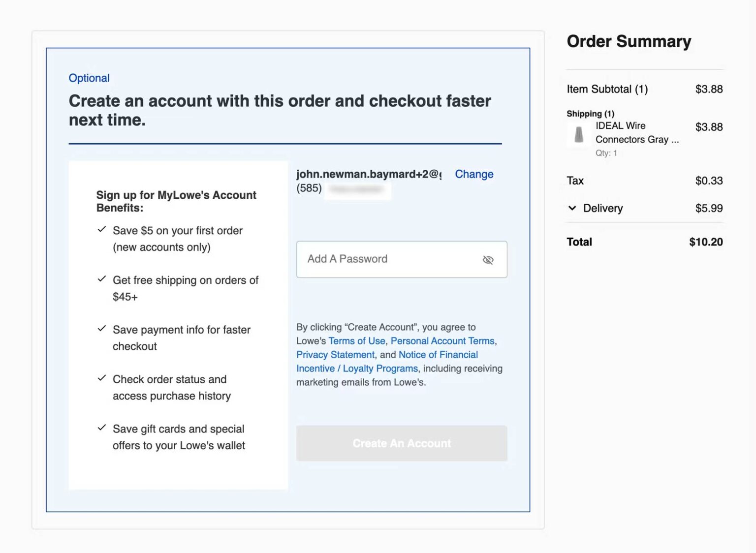Toggle password visibility eye icon
Screen dimensions: 756x553
[488, 260]
